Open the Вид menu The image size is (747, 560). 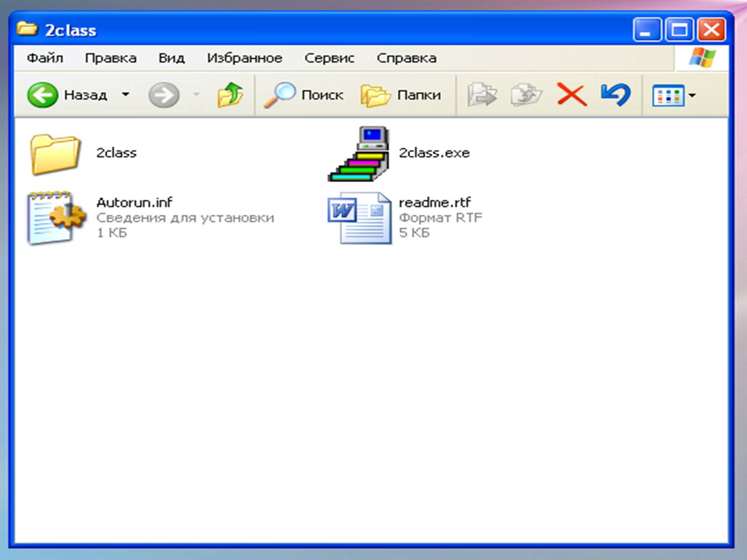pyautogui.click(x=171, y=58)
